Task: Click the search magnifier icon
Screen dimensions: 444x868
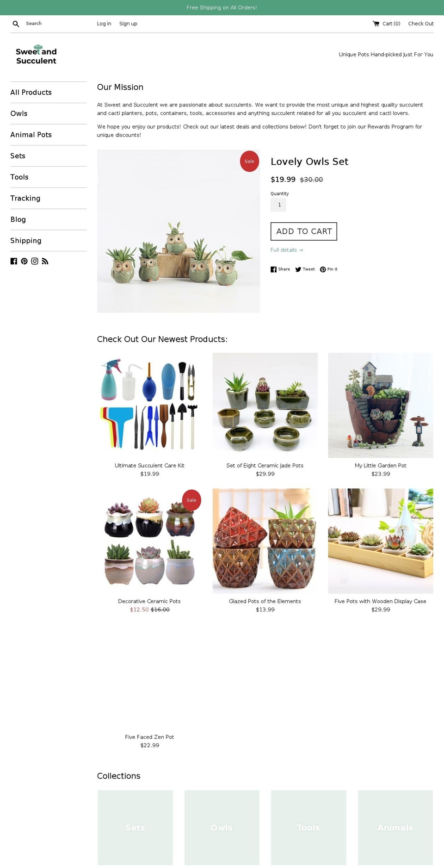Action: tap(16, 24)
